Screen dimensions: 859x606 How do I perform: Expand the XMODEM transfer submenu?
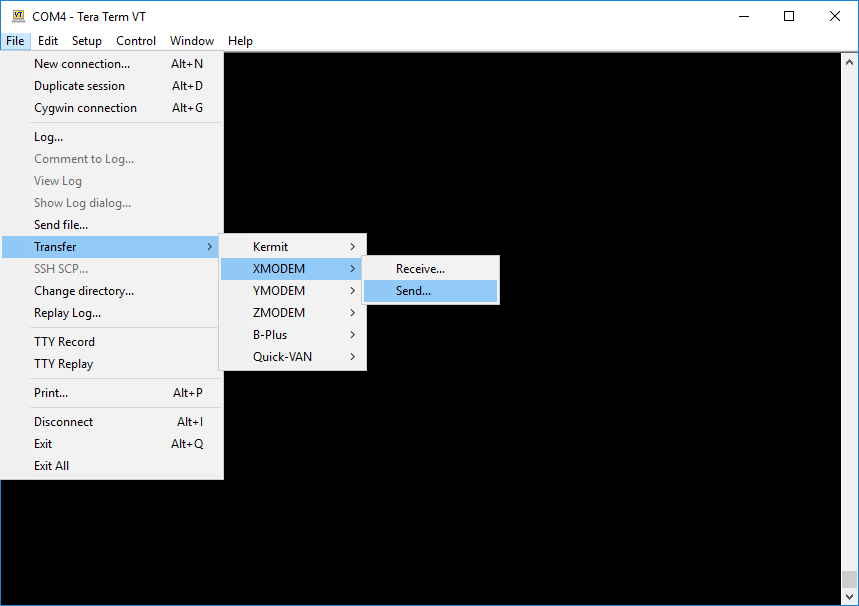(x=293, y=269)
